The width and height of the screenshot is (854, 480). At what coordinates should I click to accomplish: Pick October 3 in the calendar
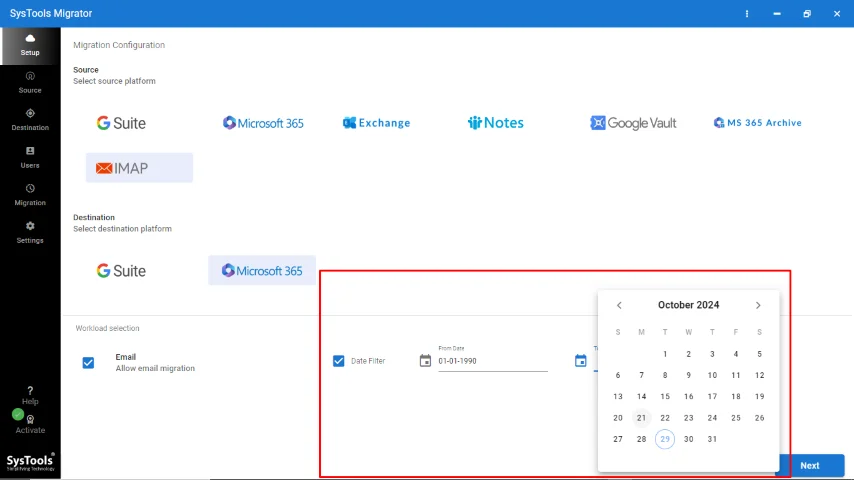point(712,354)
